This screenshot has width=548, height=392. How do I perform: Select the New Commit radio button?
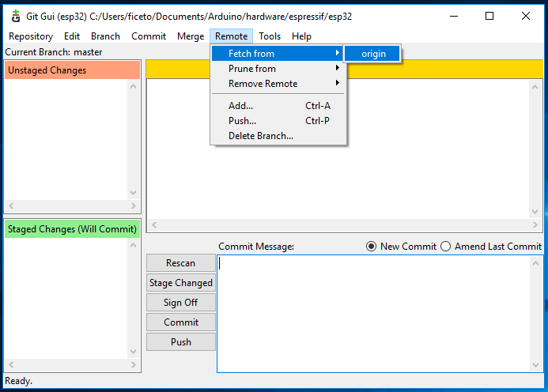coord(372,247)
